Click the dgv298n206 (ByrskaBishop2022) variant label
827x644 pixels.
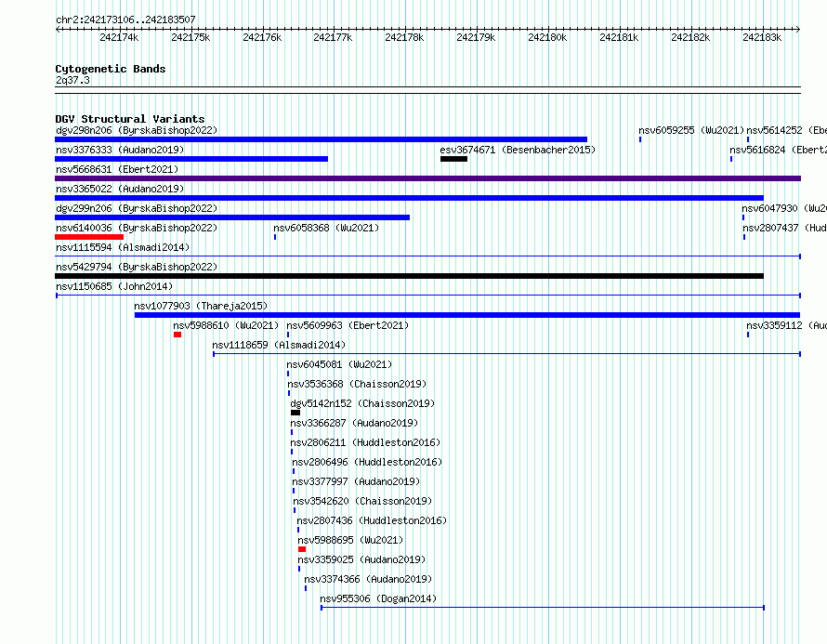coord(137,130)
